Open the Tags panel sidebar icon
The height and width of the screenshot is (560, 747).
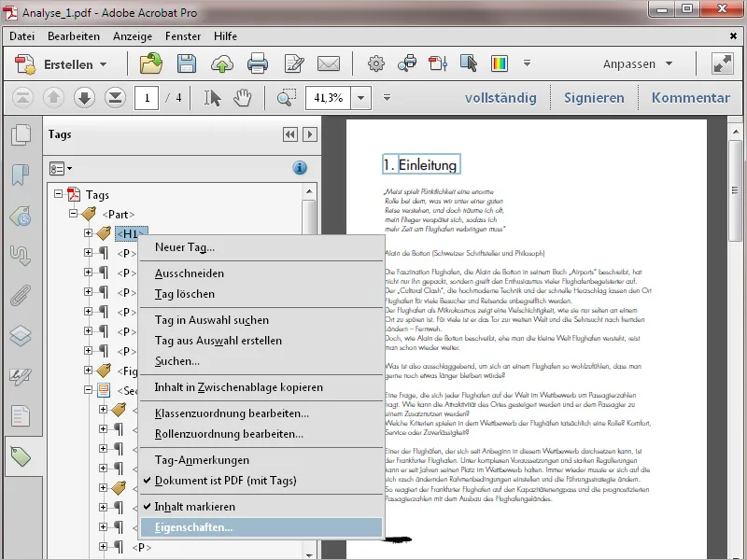coord(21,456)
